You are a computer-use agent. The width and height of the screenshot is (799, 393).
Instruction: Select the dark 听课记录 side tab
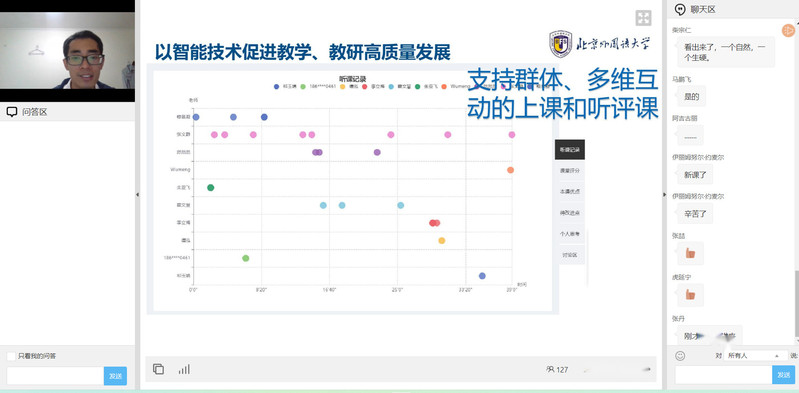coord(570,150)
